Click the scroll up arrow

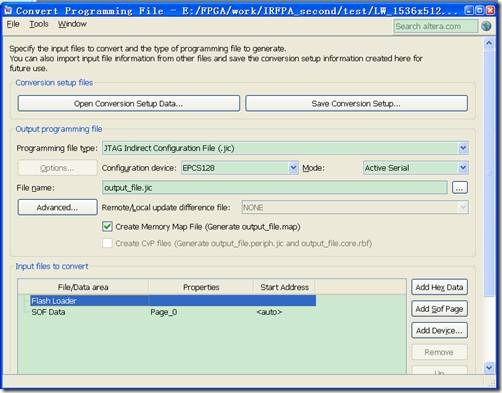[x=489, y=43]
